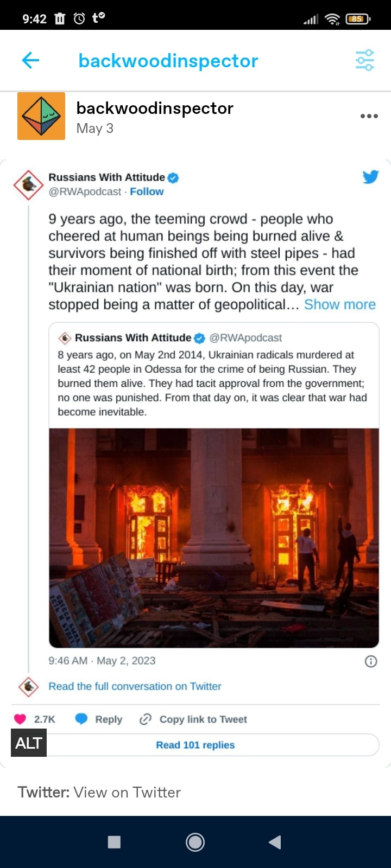Open recent apps square button

pos(114,842)
